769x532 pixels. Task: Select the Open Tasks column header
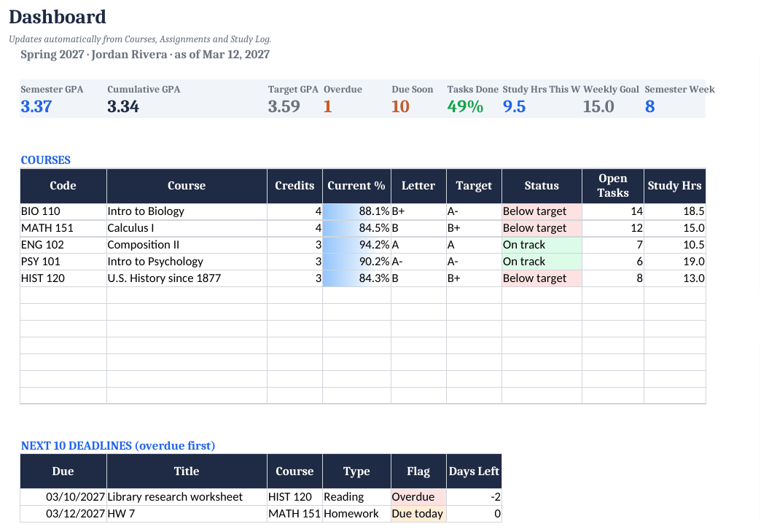(613, 186)
